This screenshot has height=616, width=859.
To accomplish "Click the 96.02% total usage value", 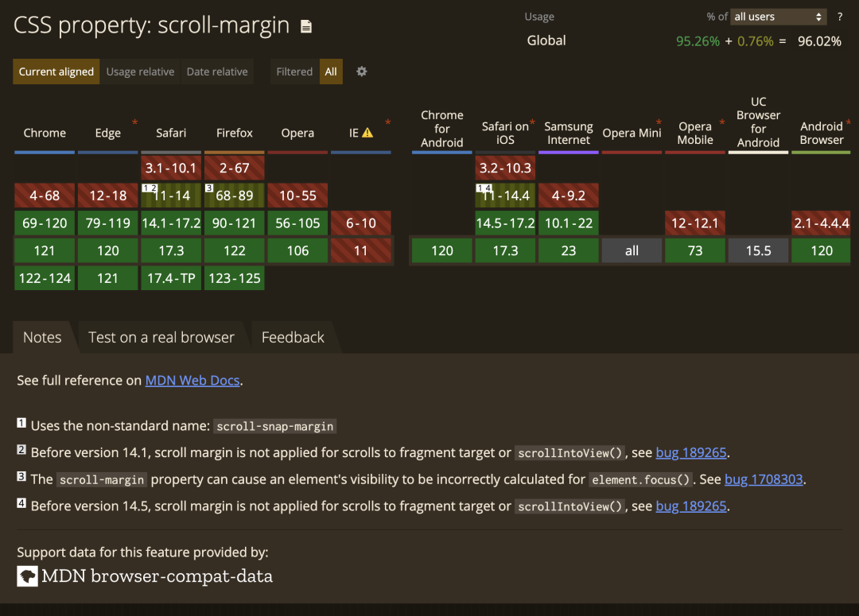I will (819, 41).
